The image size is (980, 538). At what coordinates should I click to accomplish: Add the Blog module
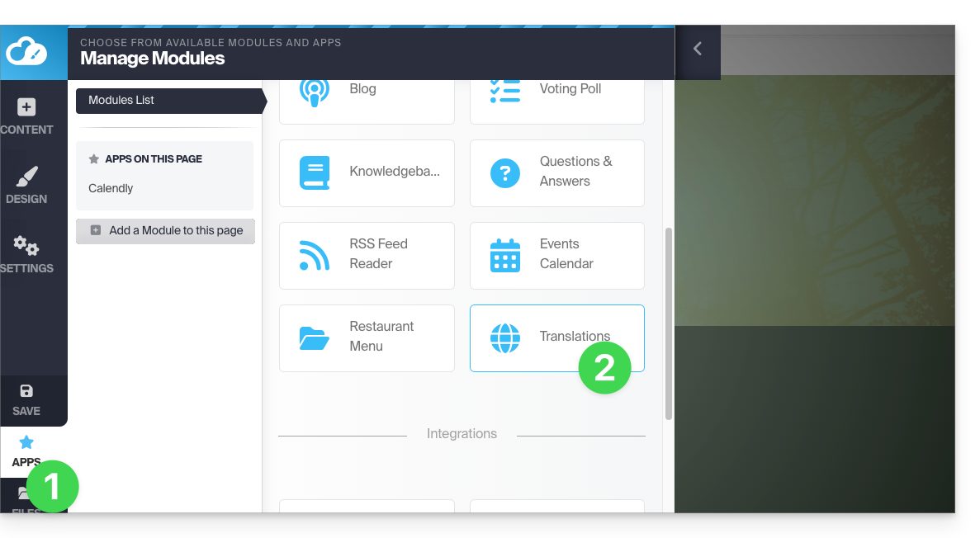click(367, 100)
